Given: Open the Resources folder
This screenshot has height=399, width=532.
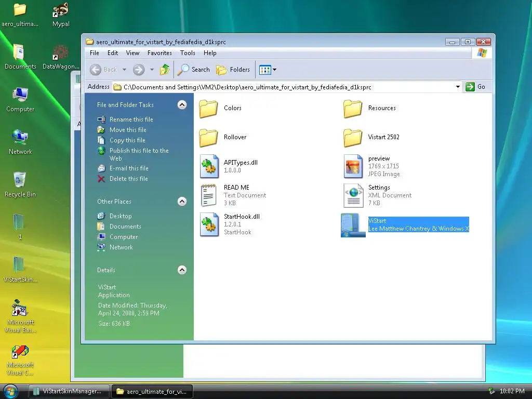Looking at the screenshot, I should coord(369,109).
